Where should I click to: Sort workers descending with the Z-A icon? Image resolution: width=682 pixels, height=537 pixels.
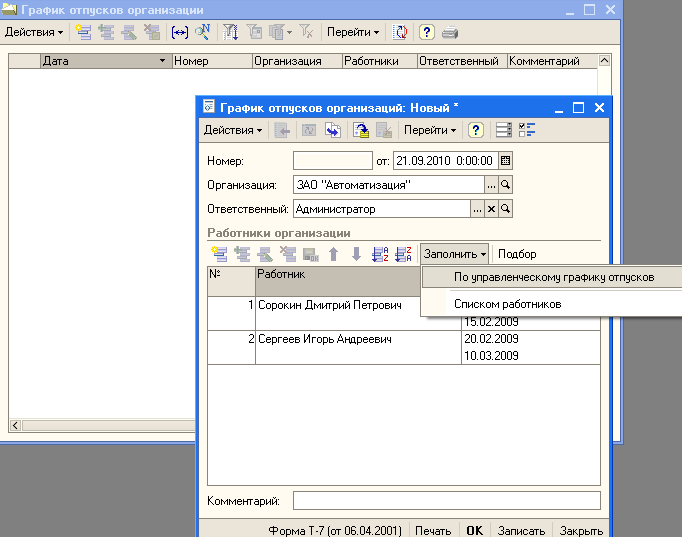point(403,254)
